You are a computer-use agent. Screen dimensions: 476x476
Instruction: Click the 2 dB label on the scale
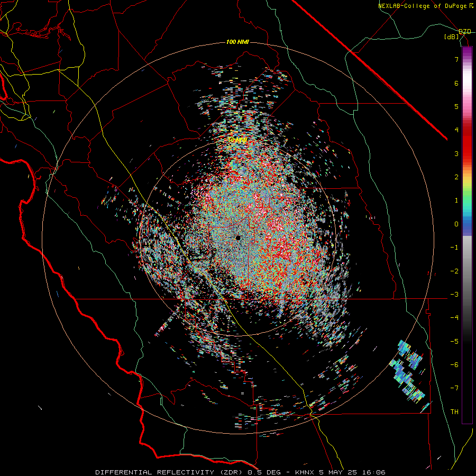click(456, 177)
